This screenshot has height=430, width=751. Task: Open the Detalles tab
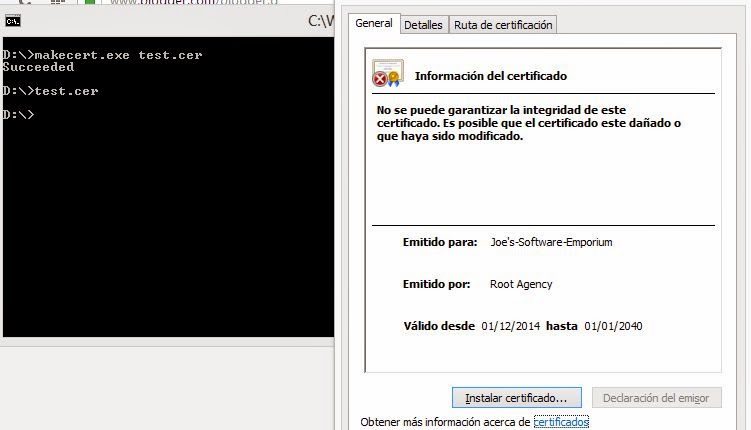tap(423, 25)
